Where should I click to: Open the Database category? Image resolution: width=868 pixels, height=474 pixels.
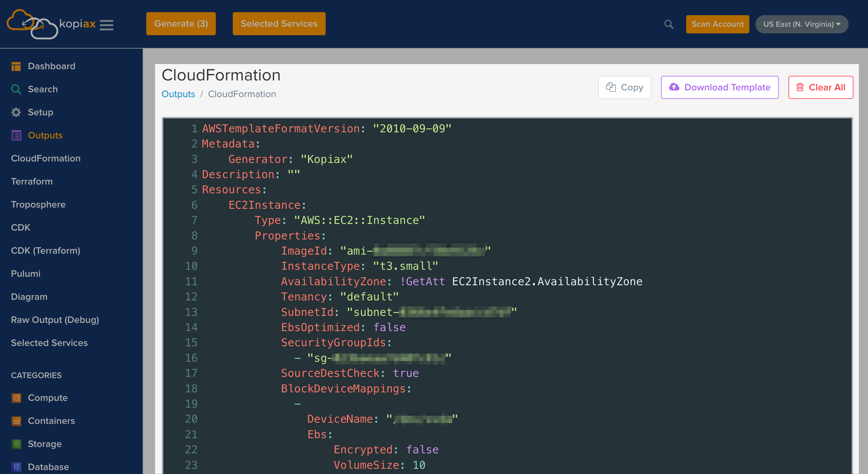pyautogui.click(x=48, y=467)
